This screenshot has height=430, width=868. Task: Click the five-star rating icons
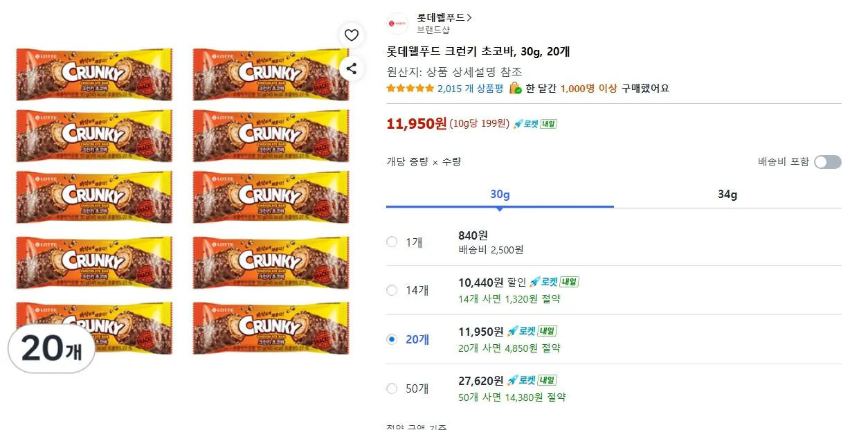tap(410, 89)
